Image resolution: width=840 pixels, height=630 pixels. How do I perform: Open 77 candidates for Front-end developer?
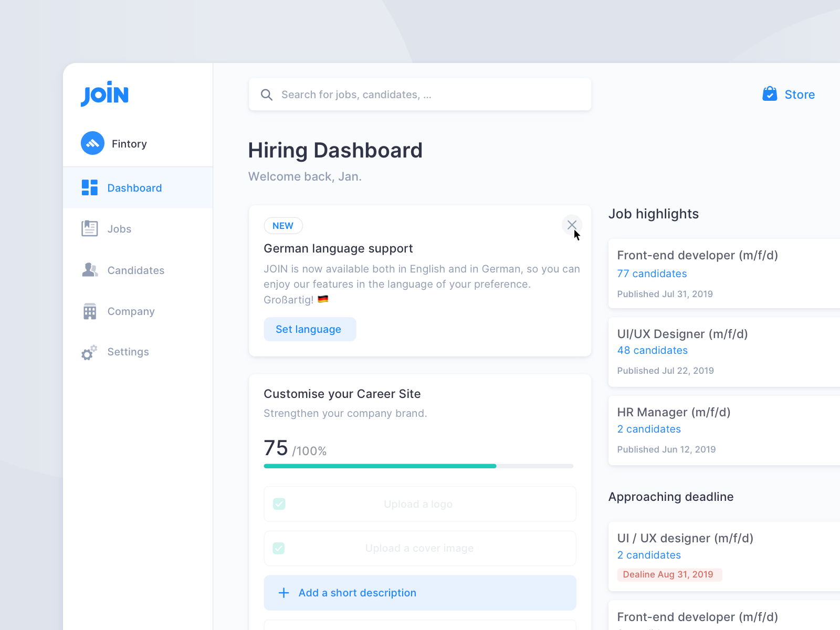click(652, 274)
